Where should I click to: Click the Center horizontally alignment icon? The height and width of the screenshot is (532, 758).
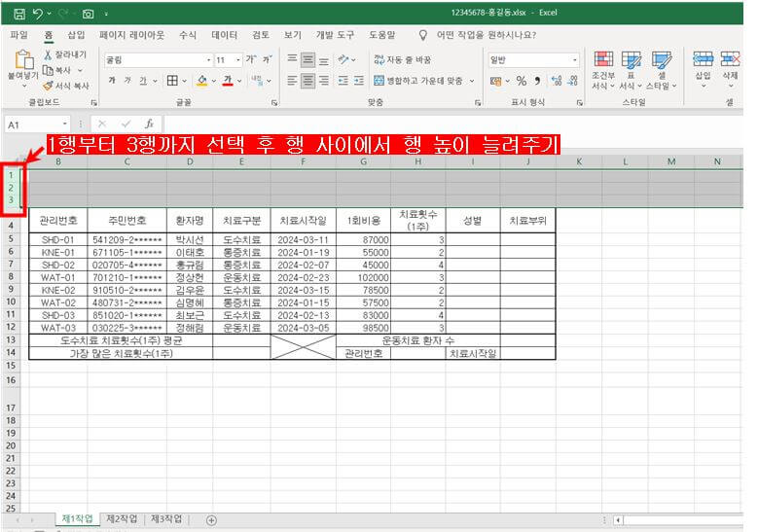click(307, 80)
